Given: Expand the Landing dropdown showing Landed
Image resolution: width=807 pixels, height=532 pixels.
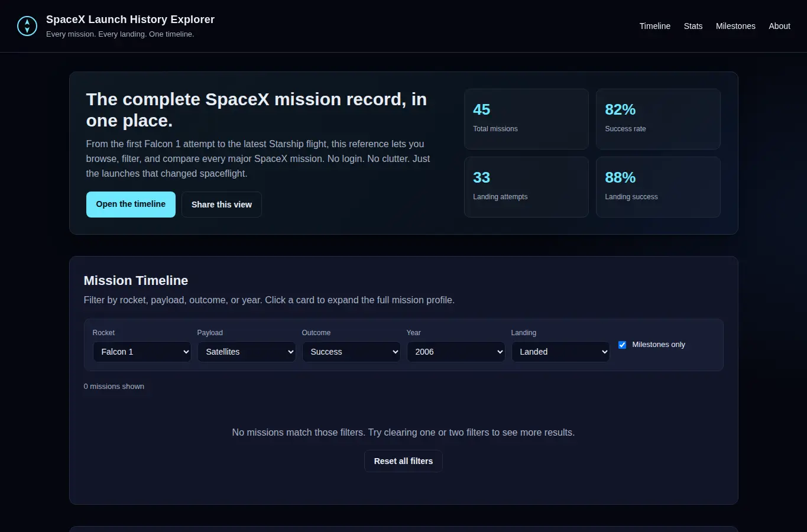Looking at the screenshot, I should click(560, 352).
